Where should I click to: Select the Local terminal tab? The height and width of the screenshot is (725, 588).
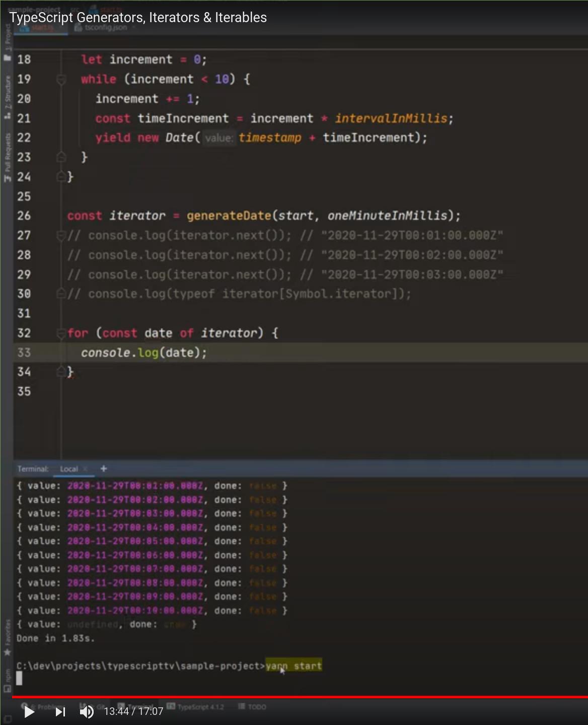tap(69, 469)
